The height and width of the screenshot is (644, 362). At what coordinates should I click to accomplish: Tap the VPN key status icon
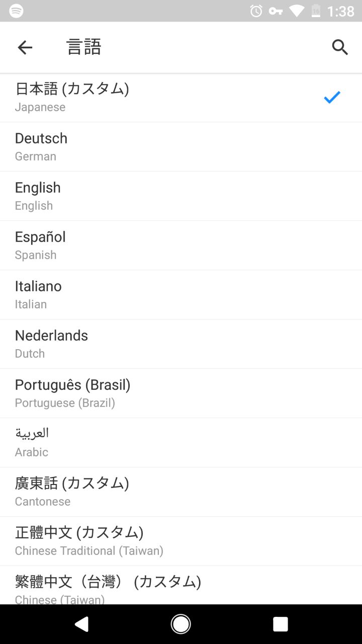276,11
